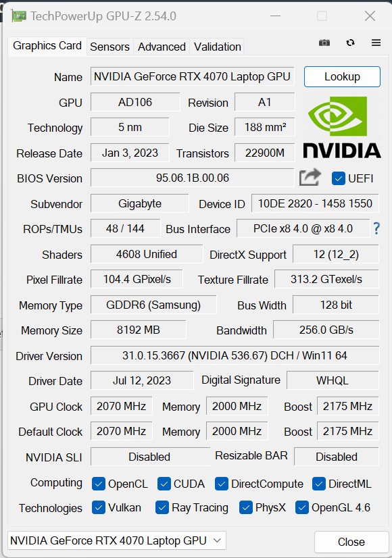The height and width of the screenshot is (558, 392).
Task: Click the Close button
Action: coord(351,542)
